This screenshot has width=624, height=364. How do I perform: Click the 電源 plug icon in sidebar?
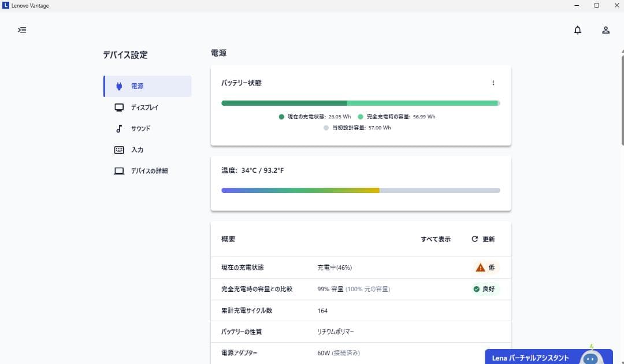(119, 86)
